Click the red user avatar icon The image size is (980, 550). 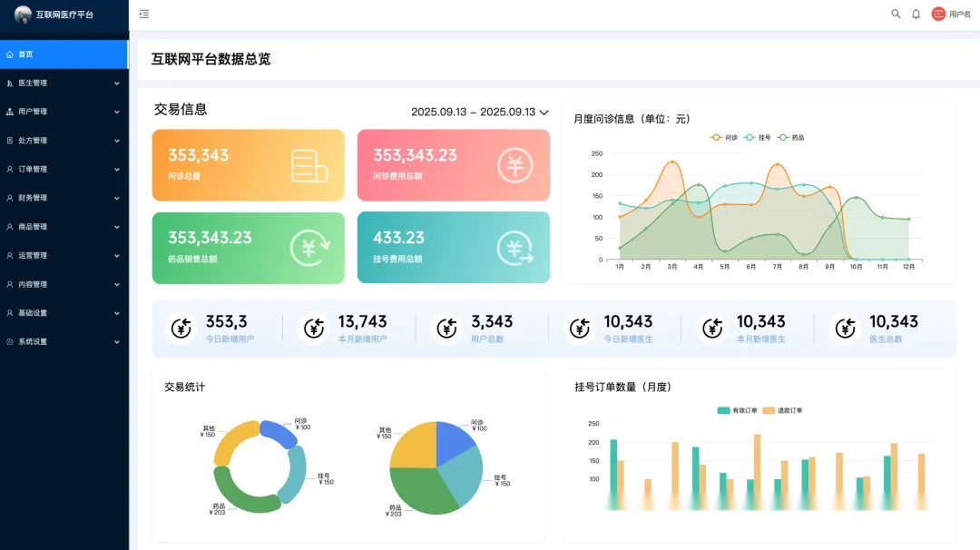click(x=938, y=14)
